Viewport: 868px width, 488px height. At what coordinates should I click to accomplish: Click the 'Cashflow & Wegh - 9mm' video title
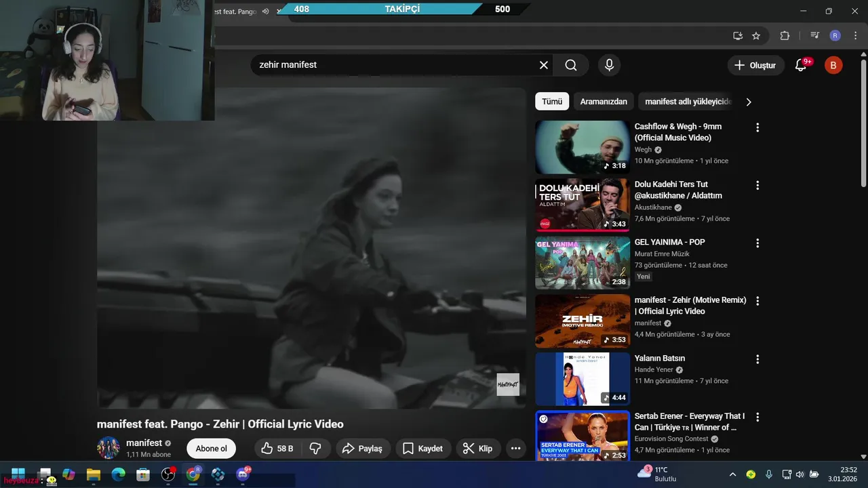point(678,132)
